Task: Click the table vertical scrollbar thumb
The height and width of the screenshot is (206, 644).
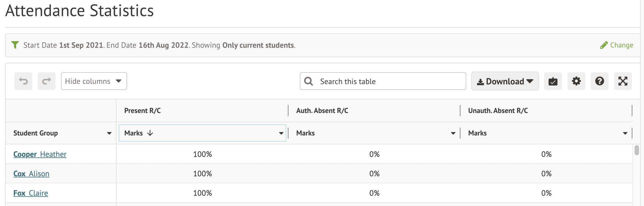Action: pyautogui.click(x=637, y=150)
